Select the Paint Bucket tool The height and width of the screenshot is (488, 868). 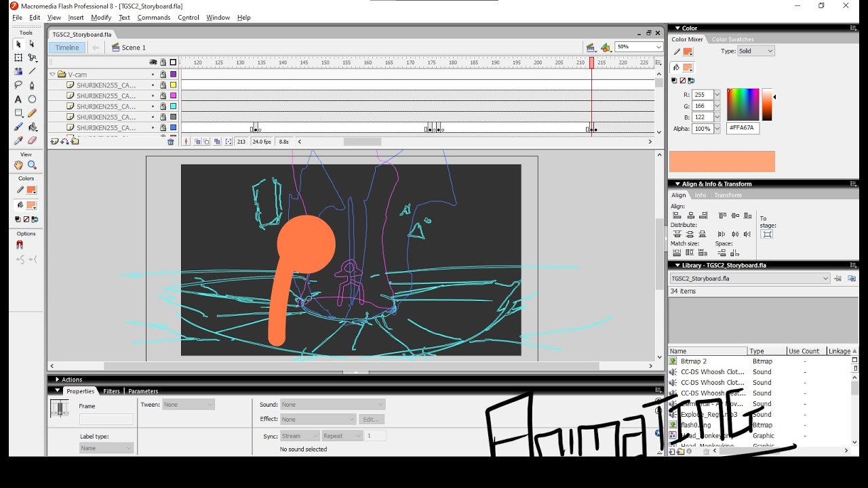click(32, 127)
